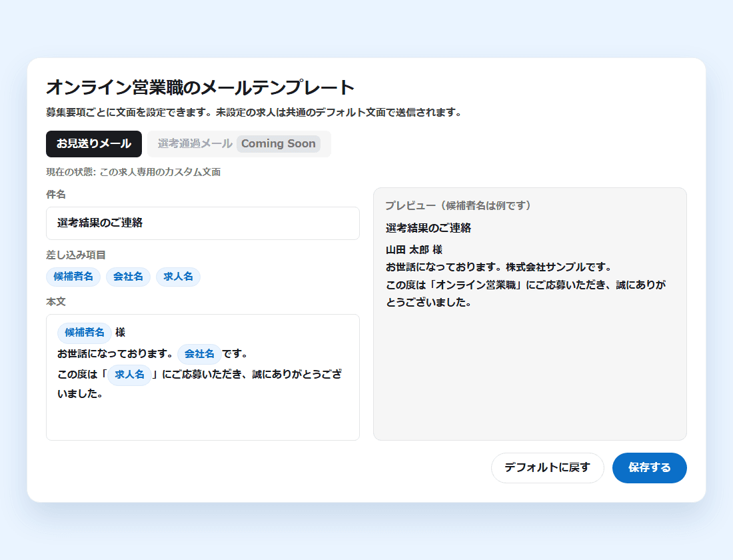Select the 選考通過メール Coming Soon tab
The height and width of the screenshot is (560, 733).
click(239, 143)
